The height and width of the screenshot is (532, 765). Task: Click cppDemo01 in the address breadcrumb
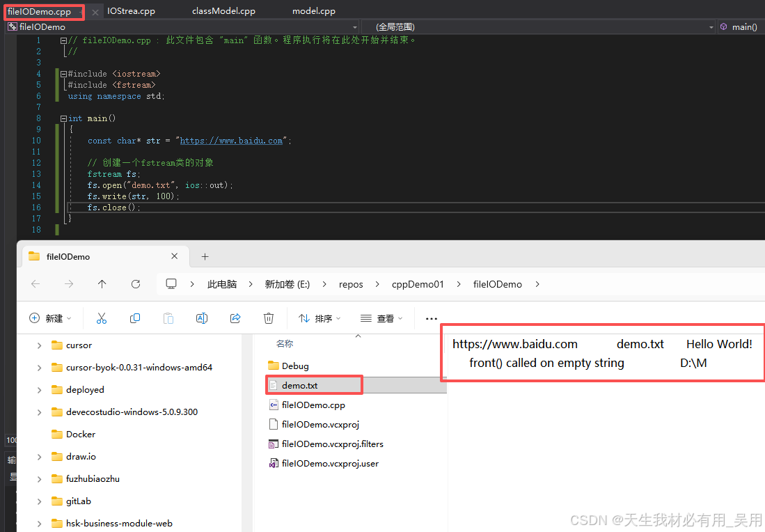pyautogui.click(x=418, y=284)
